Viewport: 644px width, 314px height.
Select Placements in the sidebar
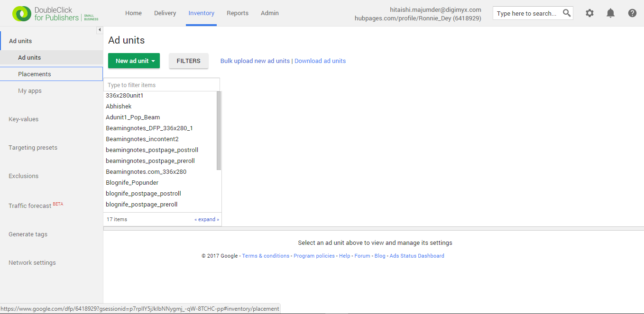pos(35,74)
